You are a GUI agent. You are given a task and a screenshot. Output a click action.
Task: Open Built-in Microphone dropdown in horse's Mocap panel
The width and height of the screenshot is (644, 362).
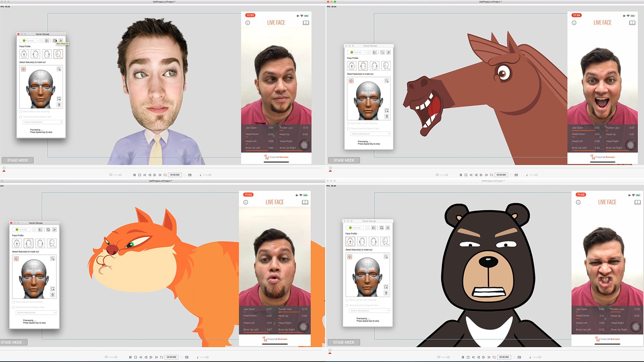tap(370, 134)
